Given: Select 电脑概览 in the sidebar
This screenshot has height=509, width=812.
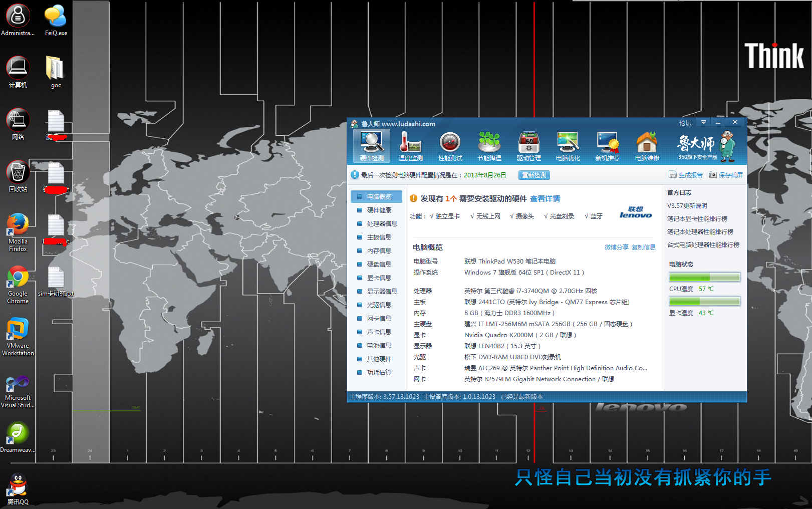Looking at the screenshot, I should point(376,197).
